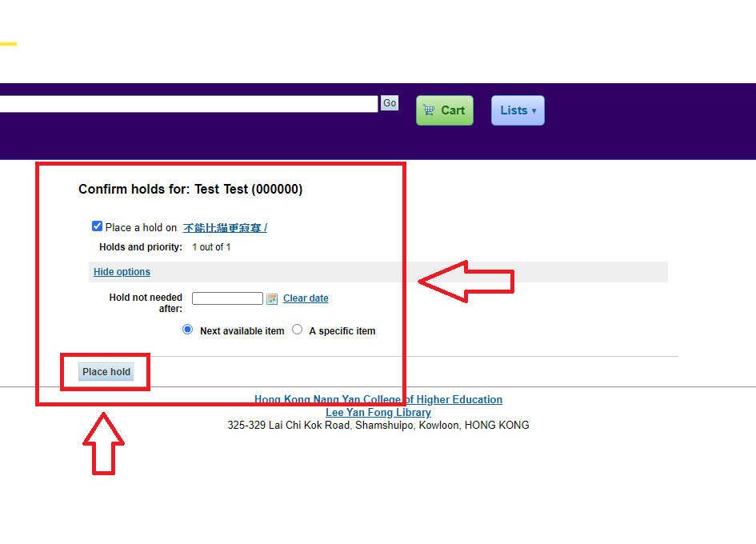Focus the catalog search input field
This screenshot has height=544, width=756.
click(189, 104)
